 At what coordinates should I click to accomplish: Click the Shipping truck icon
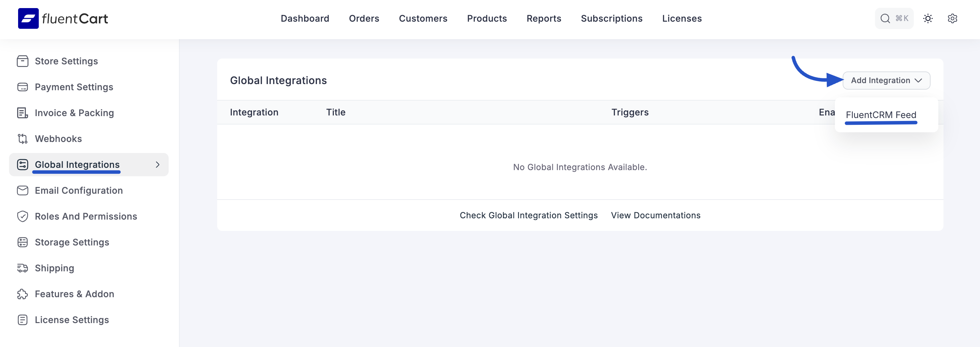(x=22, y=268)
